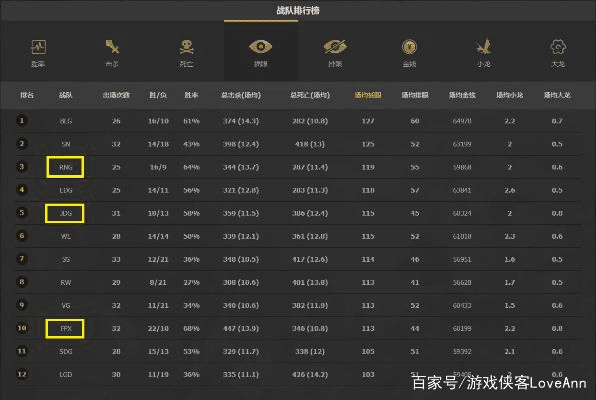Sort by 总死亡(场均) total deaths header
The height and width of the screenshot is (400, 596).
click(310, 95)
